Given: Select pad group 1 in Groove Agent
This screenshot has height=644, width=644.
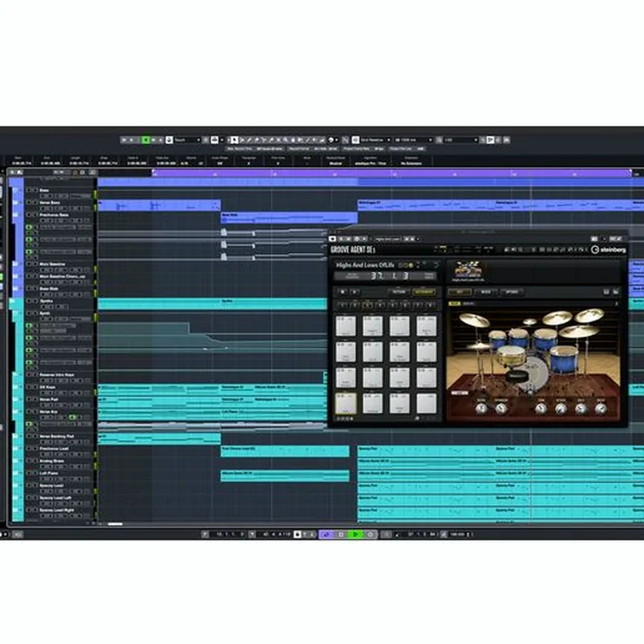Looking at the screenshot, I should 342,305.
